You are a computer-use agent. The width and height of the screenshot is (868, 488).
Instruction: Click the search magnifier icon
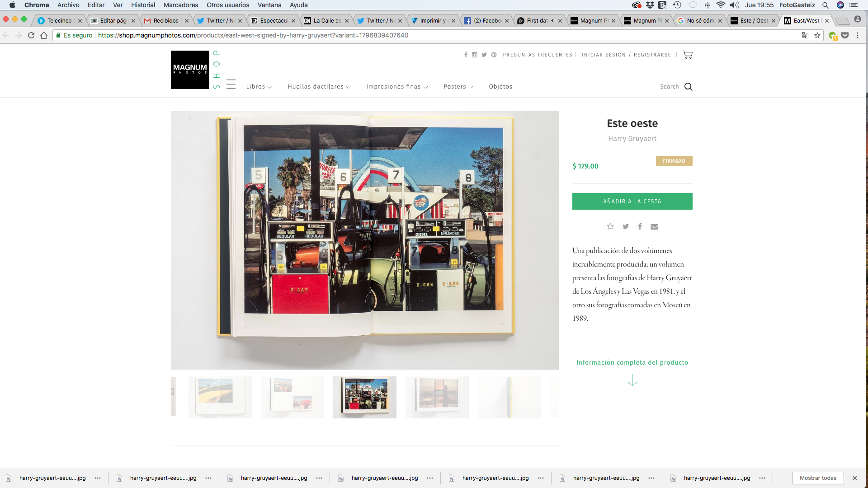point(688,87)
